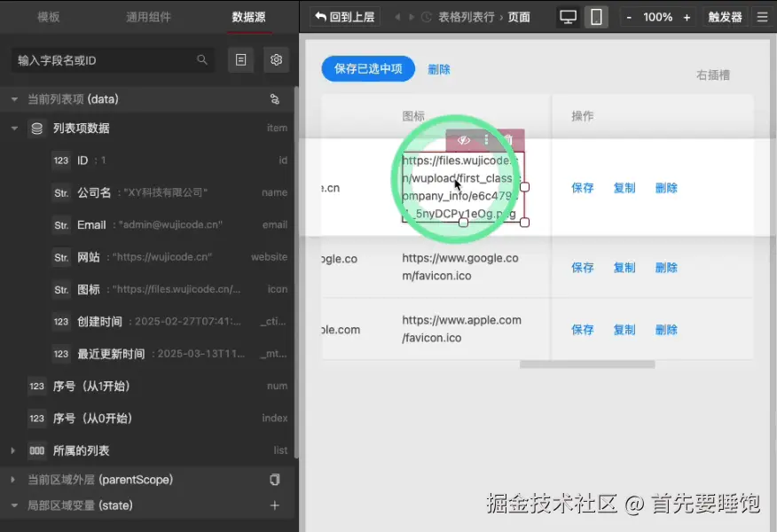Select the Email field row

point(149,225)
